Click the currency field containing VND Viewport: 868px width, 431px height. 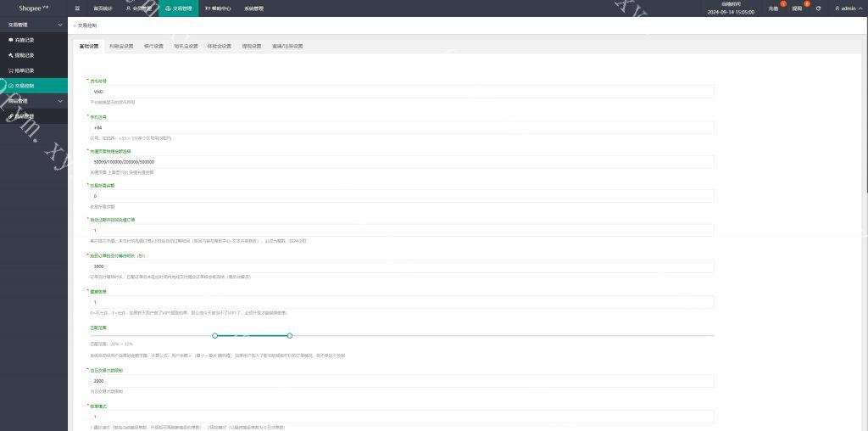click(402, 92)
